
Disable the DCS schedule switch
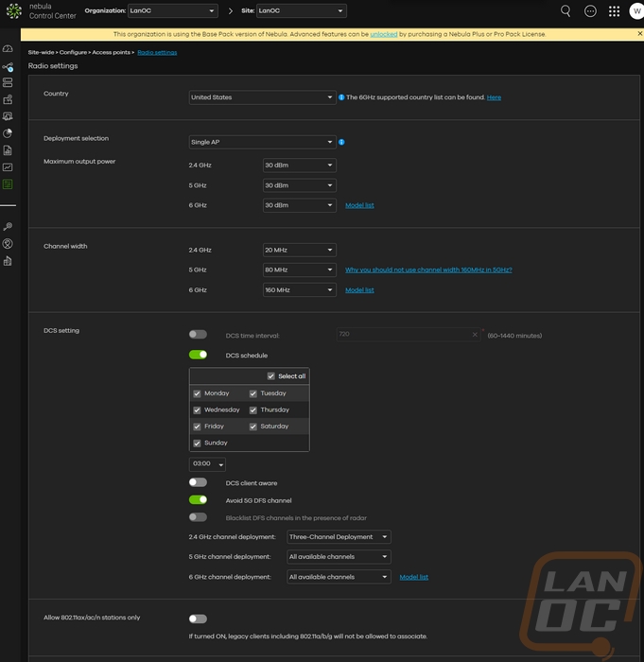(198, 355)
